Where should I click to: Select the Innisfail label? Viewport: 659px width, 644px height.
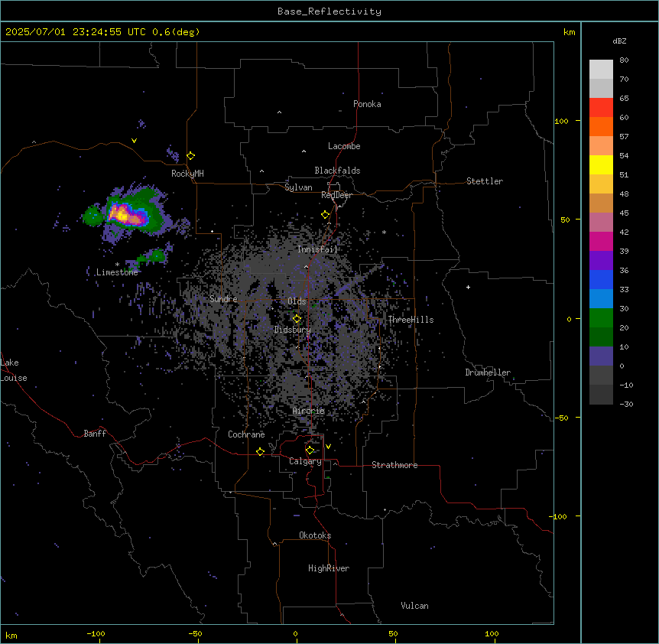(317, 249)
